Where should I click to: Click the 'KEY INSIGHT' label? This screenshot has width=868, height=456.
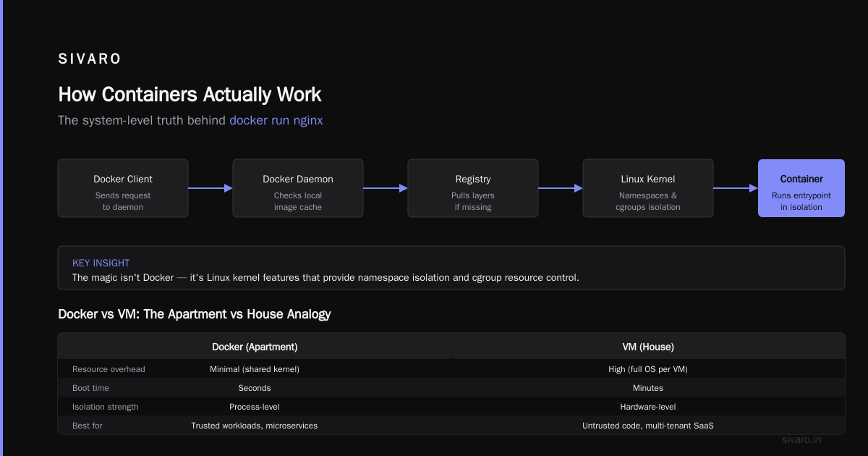coord(101,263)
